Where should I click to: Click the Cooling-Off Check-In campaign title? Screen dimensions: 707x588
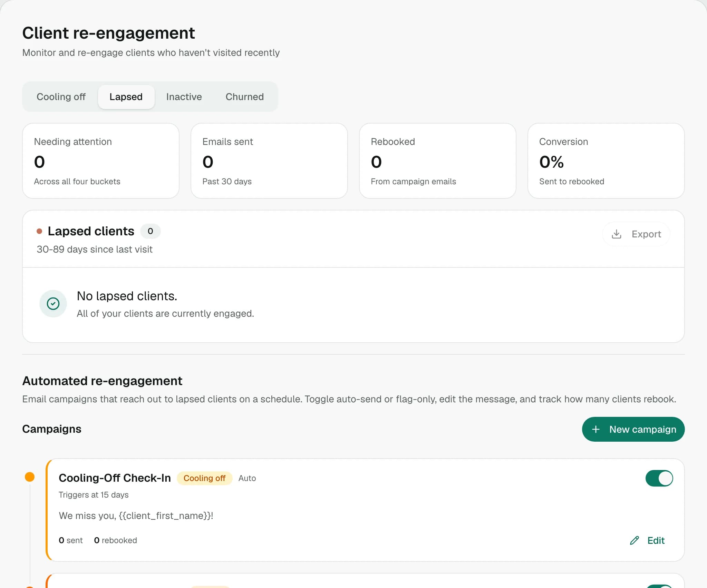pos(115,478)
